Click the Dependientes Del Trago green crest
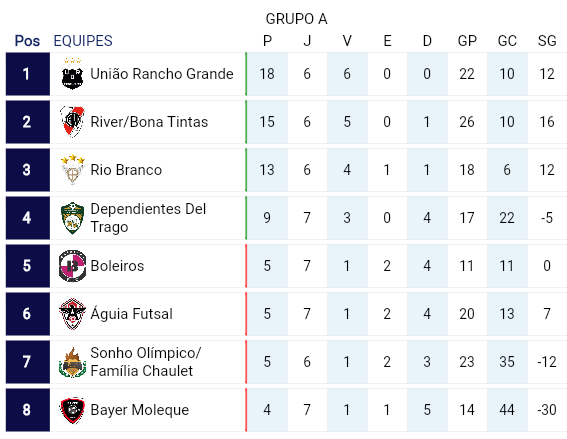This screenshot has height=439, width=567. (x=72, y=218)
